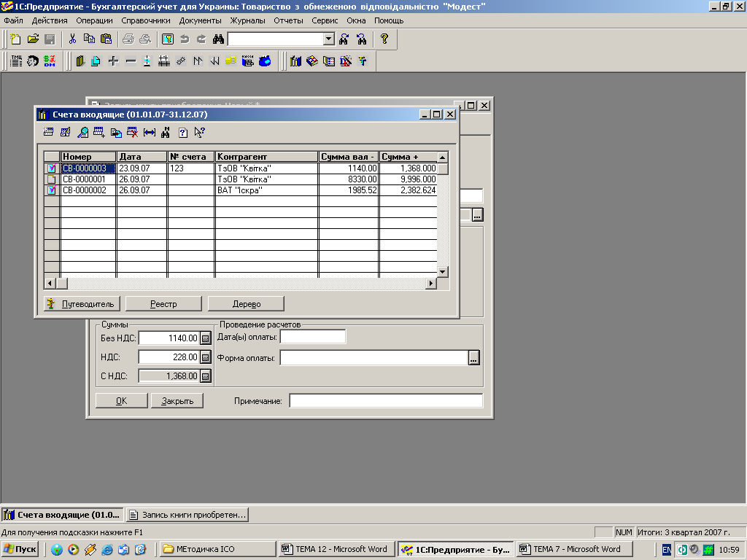
Task: Confirm with the OK button
Action: pos(122,401)
